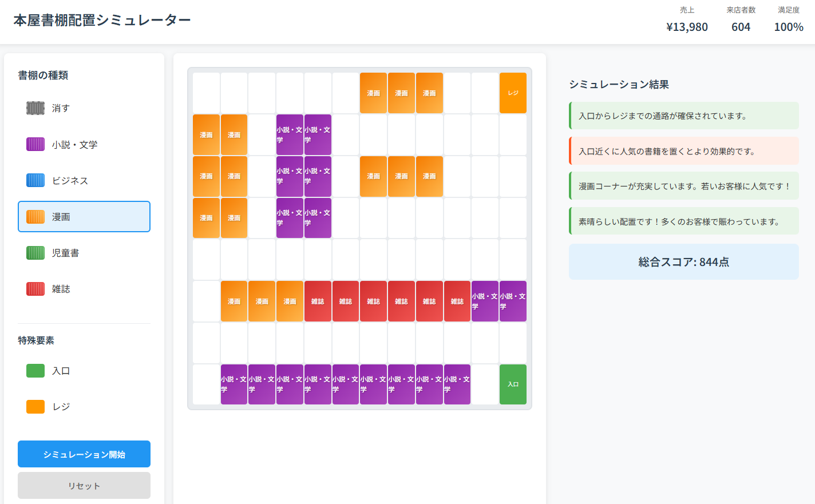Click the 入口近くに人気の書籍 warning message
The height and width of the screenshot is (504, 815).
(683, 151)
